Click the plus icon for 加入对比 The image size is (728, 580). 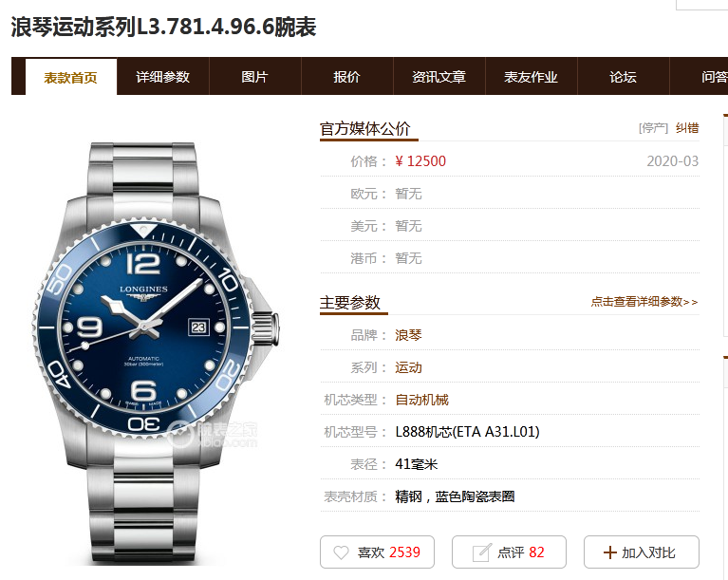tap(609, 552)
